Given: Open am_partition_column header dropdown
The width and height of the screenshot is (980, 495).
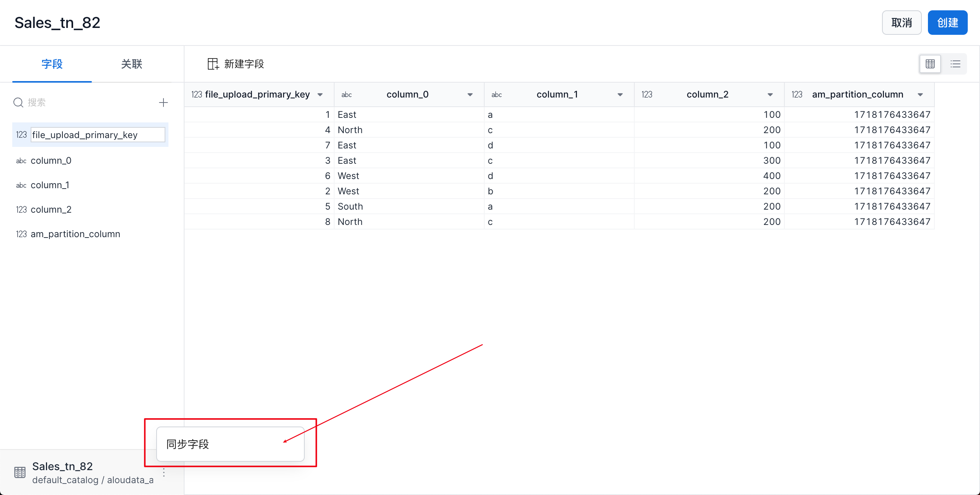Looking at the screenshot, I should tap(920, 94).
